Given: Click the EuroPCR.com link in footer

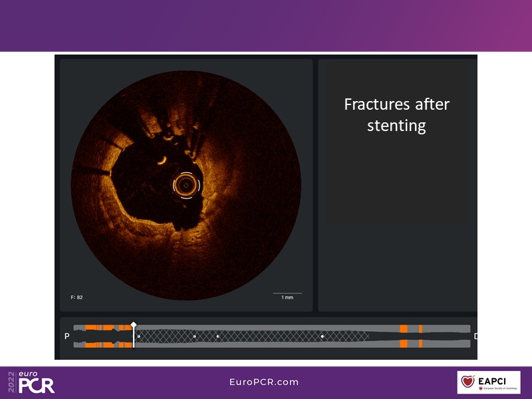Looking at the screenshot, I should coord(263,382).
